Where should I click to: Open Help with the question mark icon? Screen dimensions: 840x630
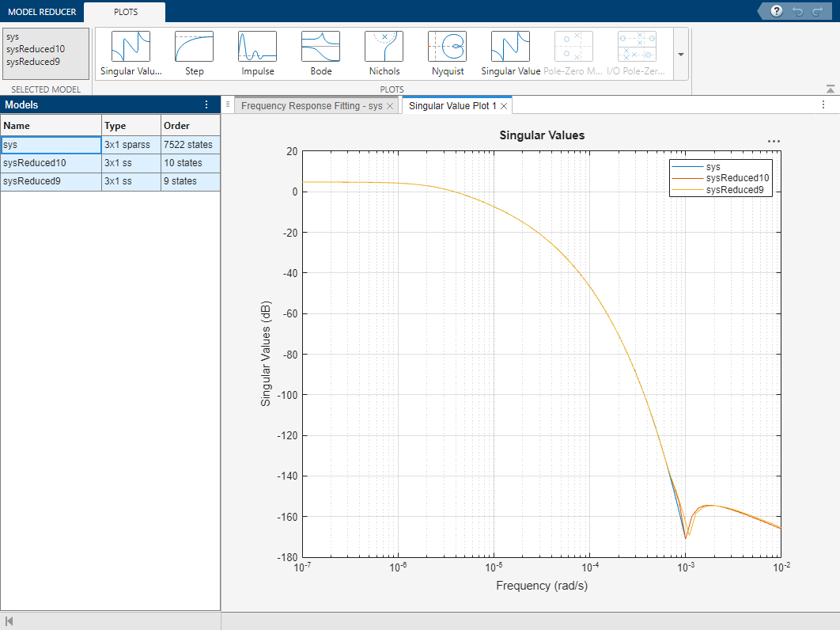tap(777, 11)
